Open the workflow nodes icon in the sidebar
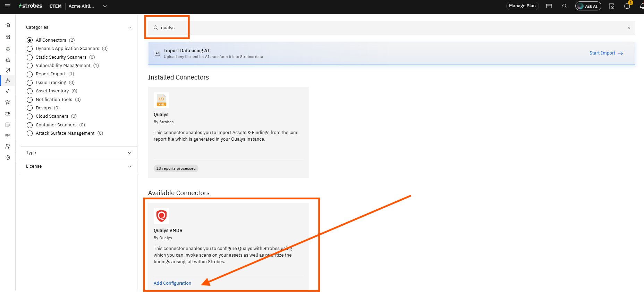Image resolution: width=644 pixels, height=292 pixels. coord(8,102)
